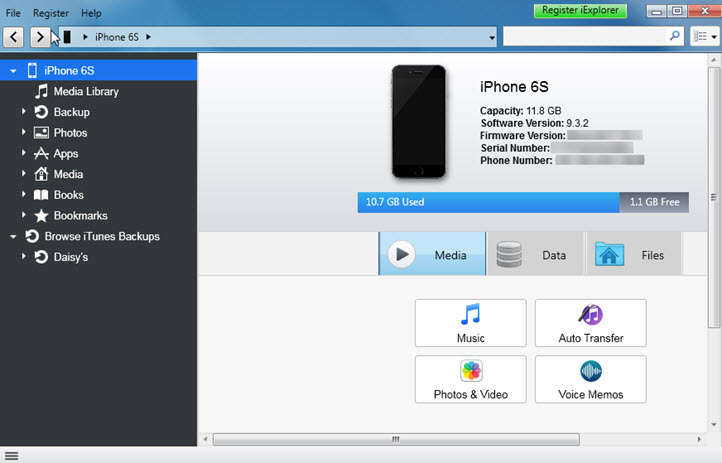Click the iPhone device image
The image size is (722, 463).
click(419, 121)
